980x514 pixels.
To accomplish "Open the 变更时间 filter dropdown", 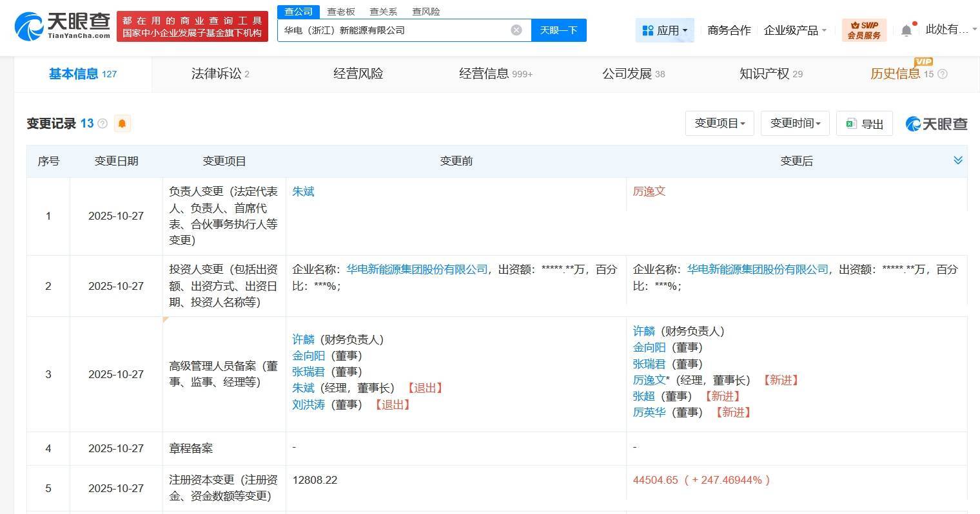I will tap(794, 123).
